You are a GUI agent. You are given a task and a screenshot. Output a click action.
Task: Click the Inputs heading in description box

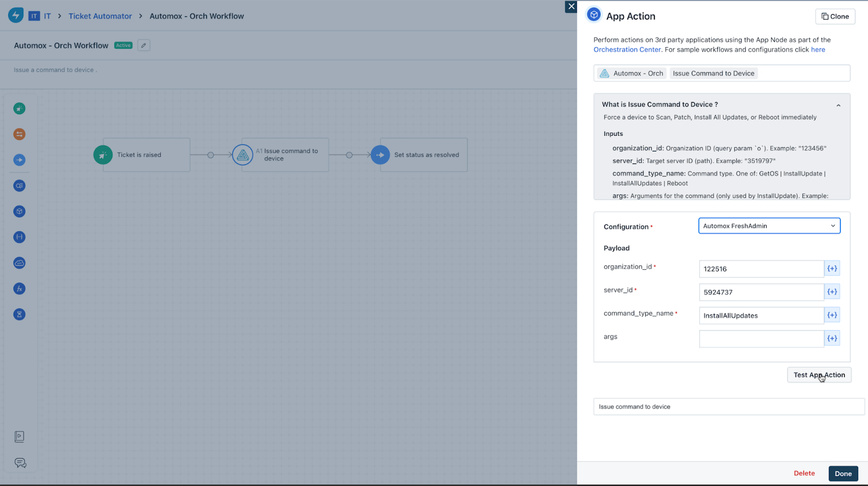tap(613, 134)
